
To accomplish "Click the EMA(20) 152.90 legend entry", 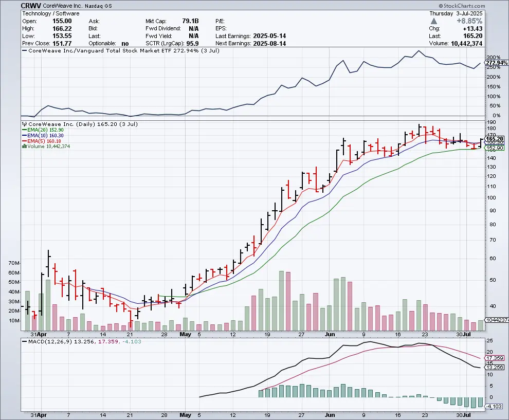I will tap(43, 130).
